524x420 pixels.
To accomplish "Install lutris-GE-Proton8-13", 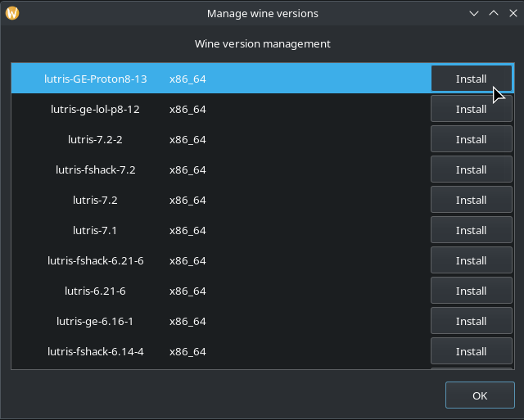I will click(x=472, y=79).
